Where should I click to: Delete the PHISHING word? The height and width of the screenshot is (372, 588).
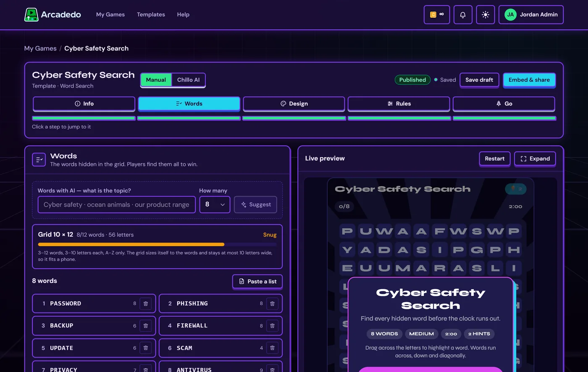click(272, 303)
